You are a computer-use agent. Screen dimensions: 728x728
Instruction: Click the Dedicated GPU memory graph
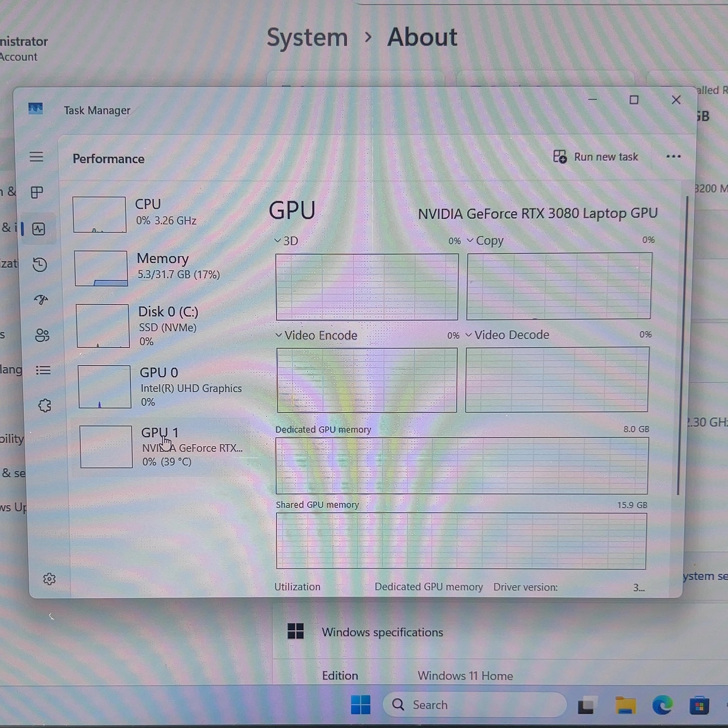coord(461,466)
